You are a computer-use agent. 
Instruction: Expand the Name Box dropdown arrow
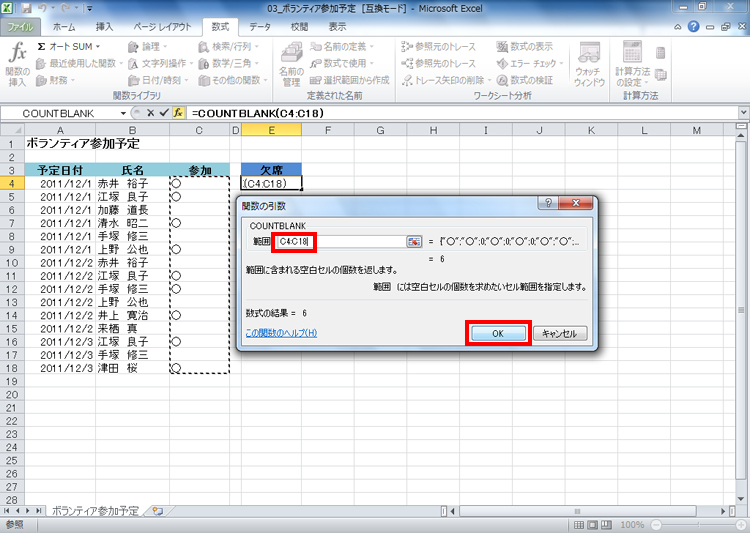(123, 113)
